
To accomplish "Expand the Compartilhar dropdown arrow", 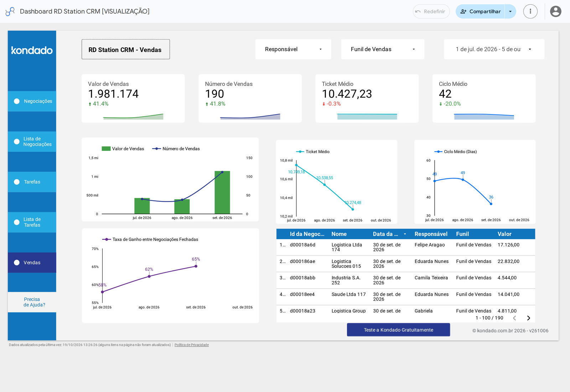I will tap(511, 11).
